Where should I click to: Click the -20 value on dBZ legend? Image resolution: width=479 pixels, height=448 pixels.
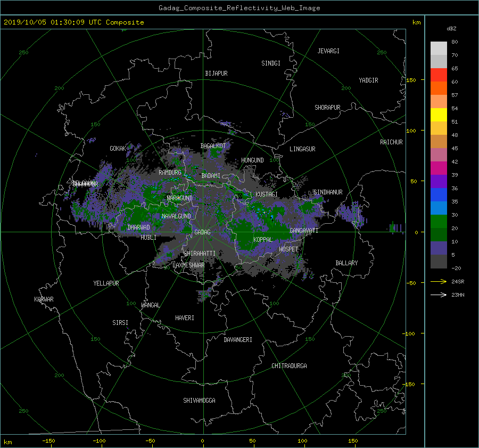click(456, 268)
